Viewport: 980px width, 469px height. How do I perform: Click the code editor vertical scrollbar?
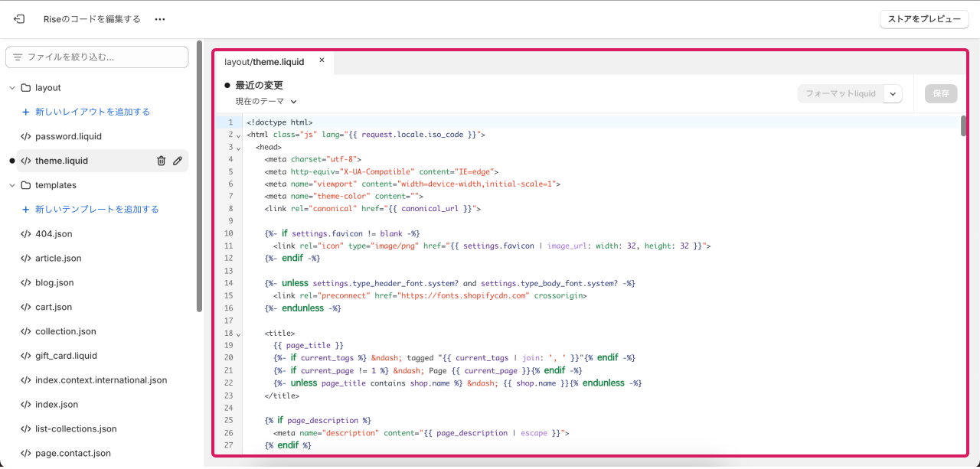(963, 126)
